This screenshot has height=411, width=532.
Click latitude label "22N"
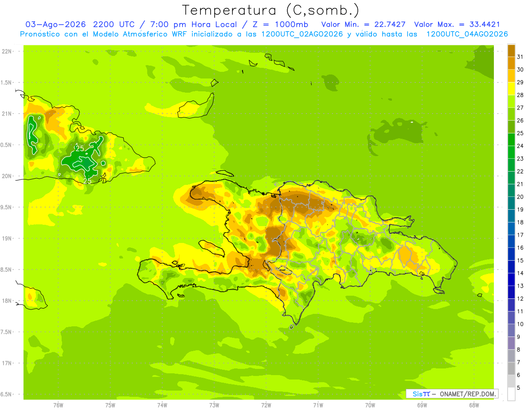point(7,51)
